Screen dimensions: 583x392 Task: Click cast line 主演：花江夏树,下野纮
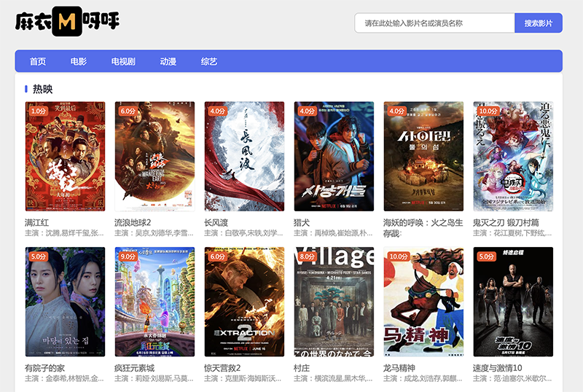click(x=512, y=233)
